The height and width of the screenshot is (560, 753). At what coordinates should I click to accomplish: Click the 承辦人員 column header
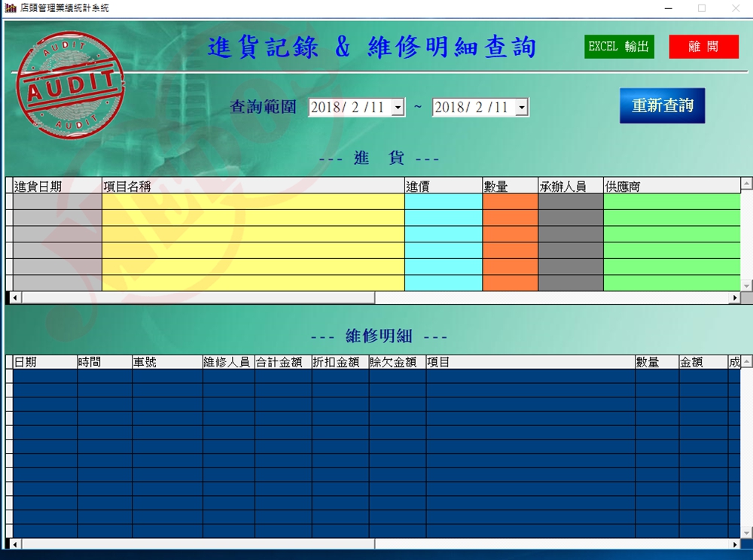tap(570, 186)
